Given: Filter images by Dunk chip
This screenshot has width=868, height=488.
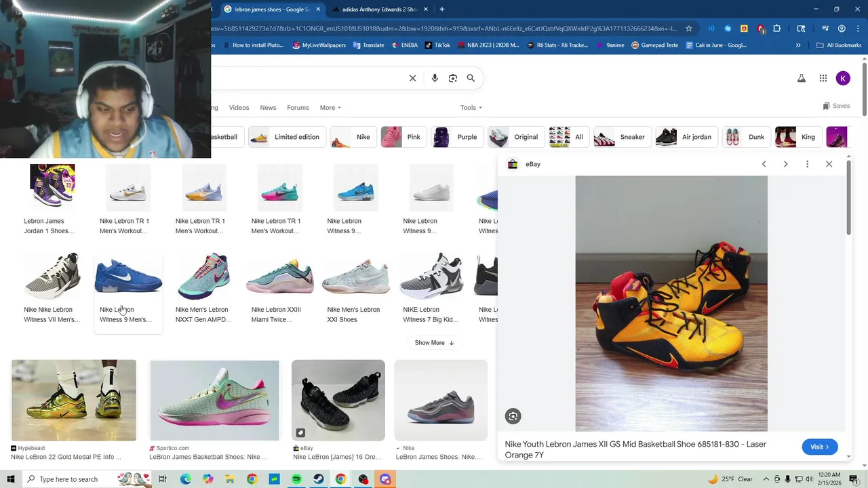Looking at the screenshot, I should [x=746, y=137].
